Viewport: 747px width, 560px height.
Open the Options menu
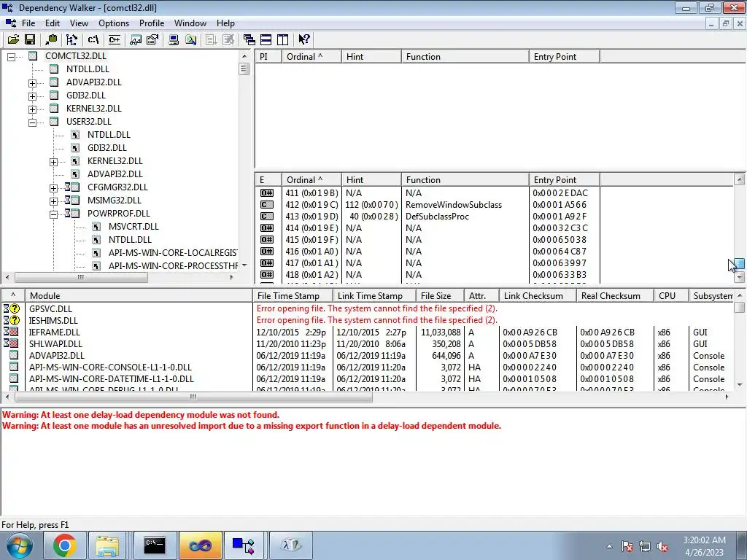(113, 23)
